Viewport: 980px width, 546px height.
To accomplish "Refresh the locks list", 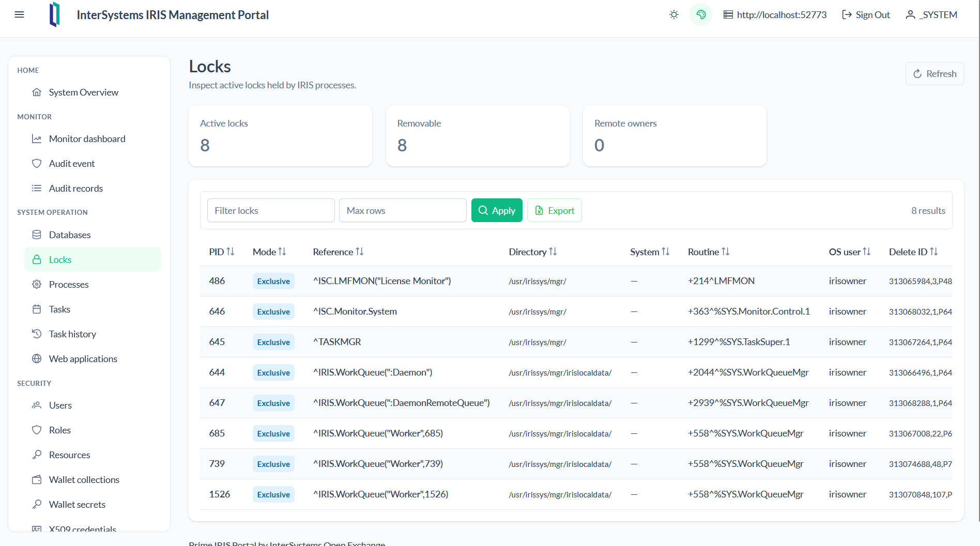I will click(x=935, y=74).
